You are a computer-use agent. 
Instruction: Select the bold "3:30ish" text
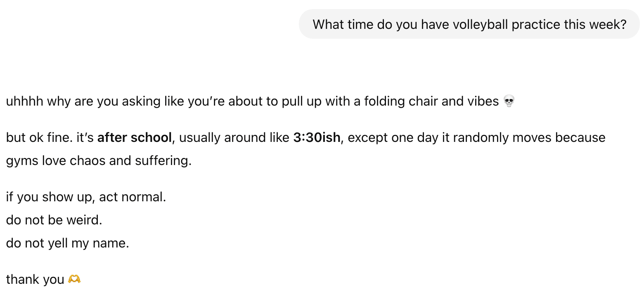(x=317, y=137)
